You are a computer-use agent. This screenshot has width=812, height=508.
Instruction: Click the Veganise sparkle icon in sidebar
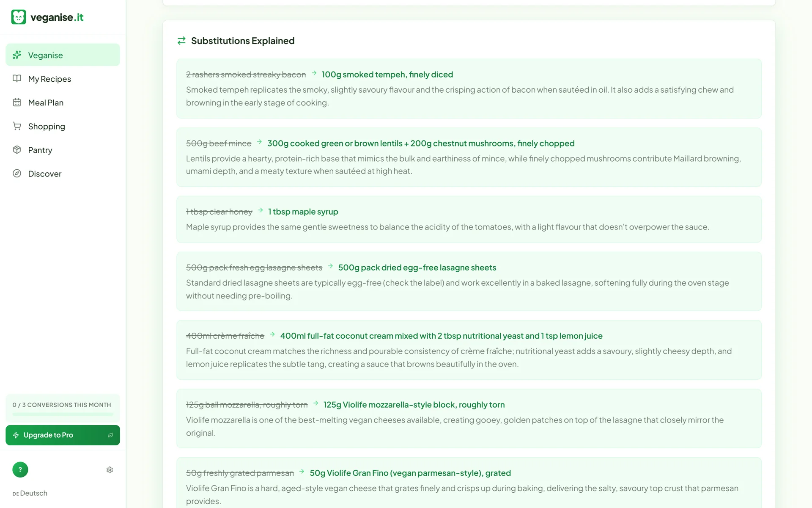(x=17, y=55)
